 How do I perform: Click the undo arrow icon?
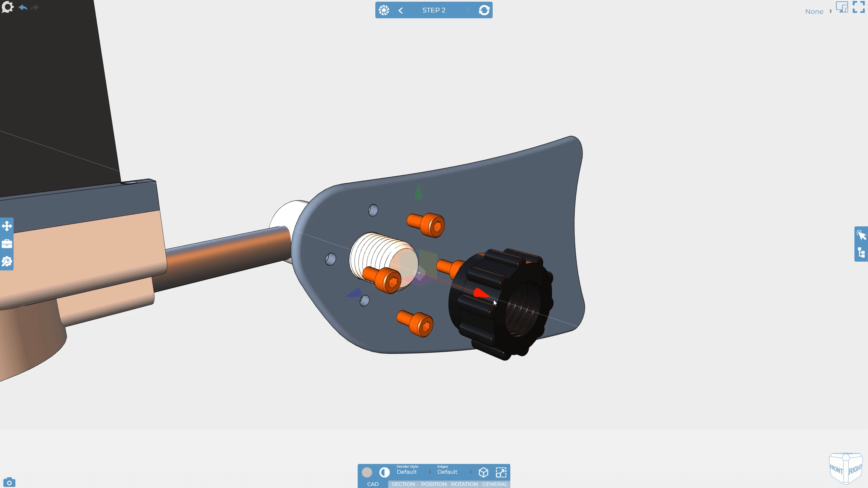point(23,7)
